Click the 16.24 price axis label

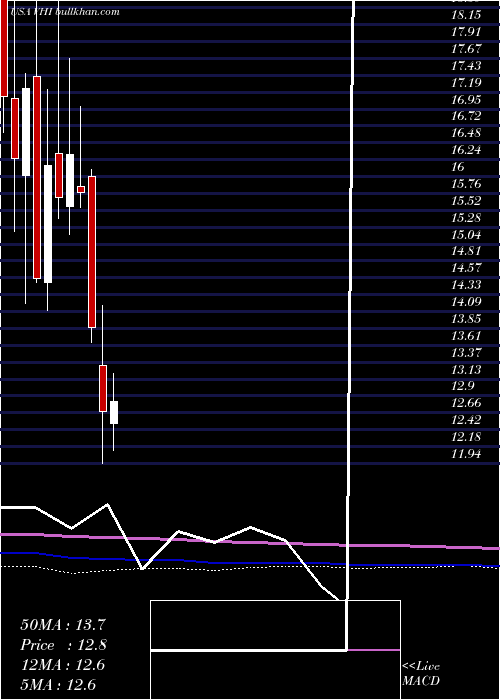pyautogui.click(x=466, y=150)
